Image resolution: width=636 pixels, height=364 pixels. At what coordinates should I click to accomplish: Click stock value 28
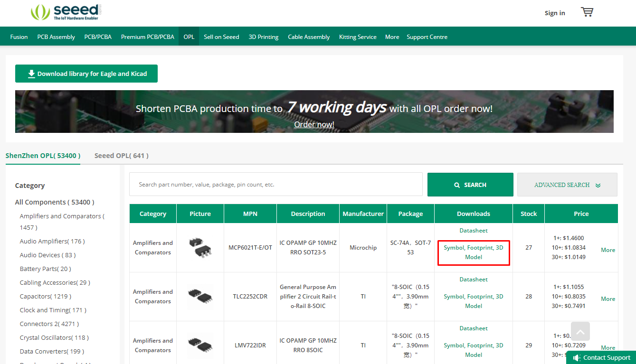click(x=529, y=297)
